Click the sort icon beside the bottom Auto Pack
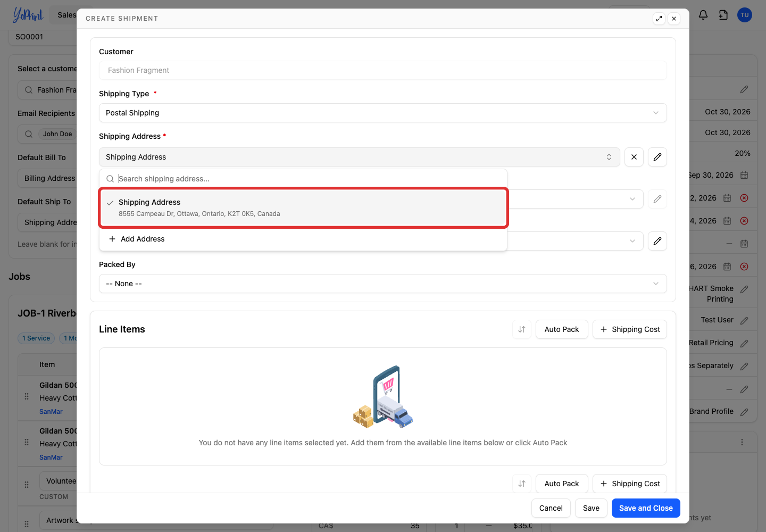The height and width of the screenshot is (532, 766). [x=522, y=484]
